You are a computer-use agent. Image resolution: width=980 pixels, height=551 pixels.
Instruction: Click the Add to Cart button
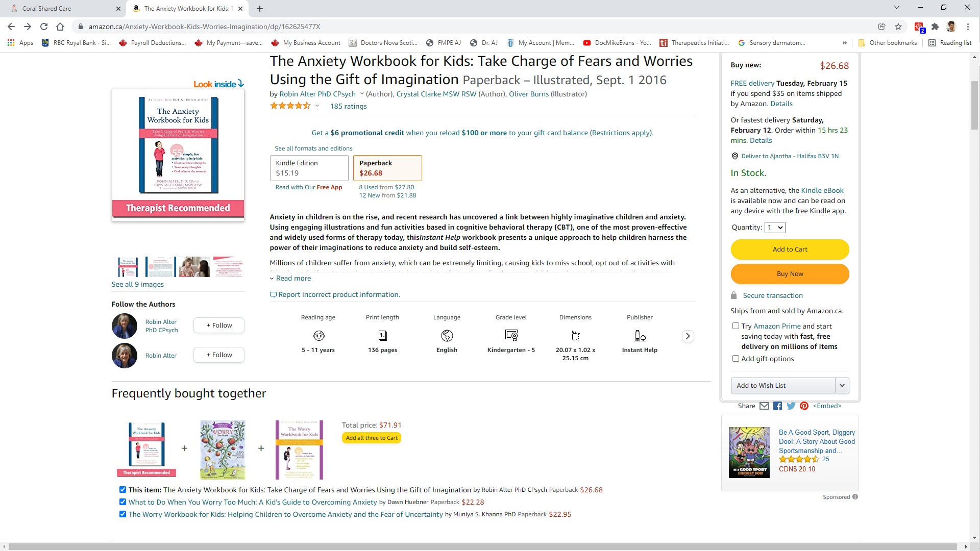click(x=790, y=249)
